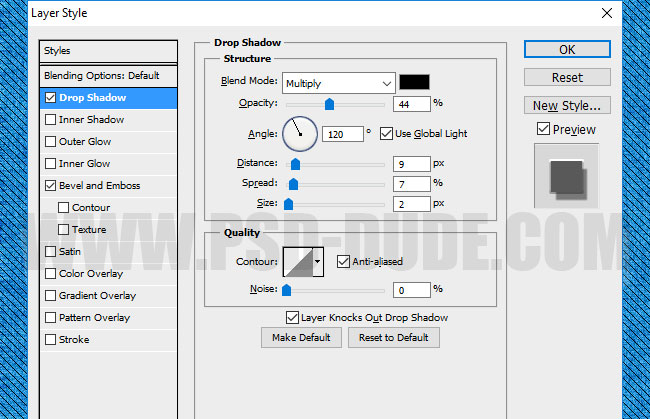Expand the contour picker arrow
The width and height of the screenshot is (650, 419).
tap(319, 262)
